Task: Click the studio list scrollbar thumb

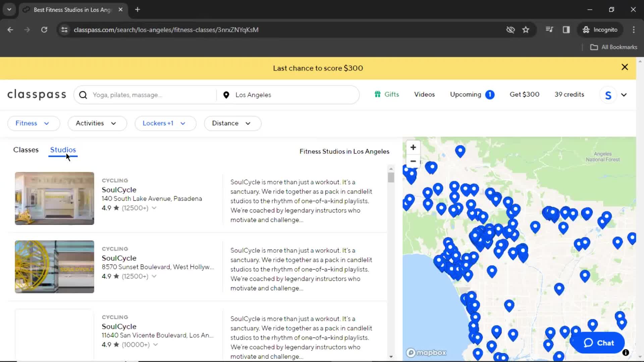Action: pos(391,177)
